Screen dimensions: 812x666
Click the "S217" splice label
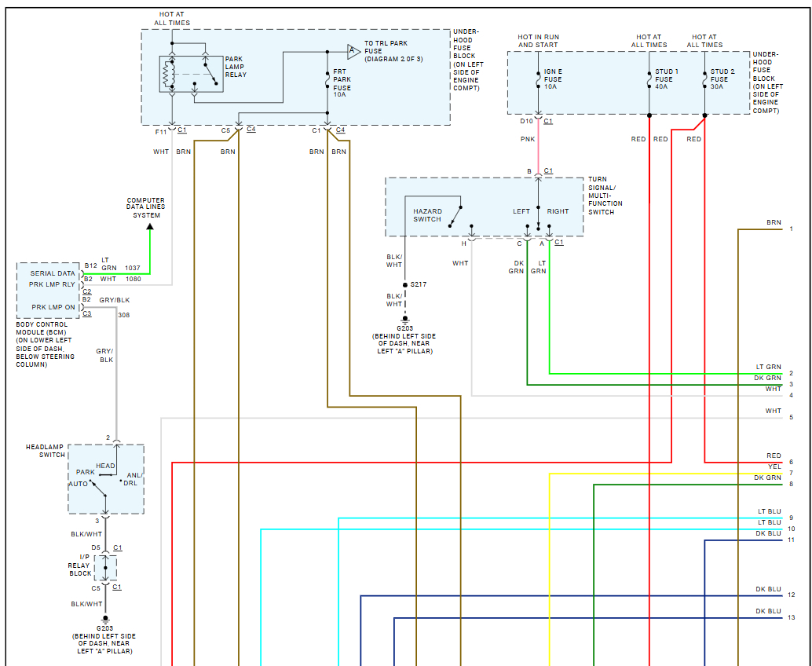coord(418,284)
